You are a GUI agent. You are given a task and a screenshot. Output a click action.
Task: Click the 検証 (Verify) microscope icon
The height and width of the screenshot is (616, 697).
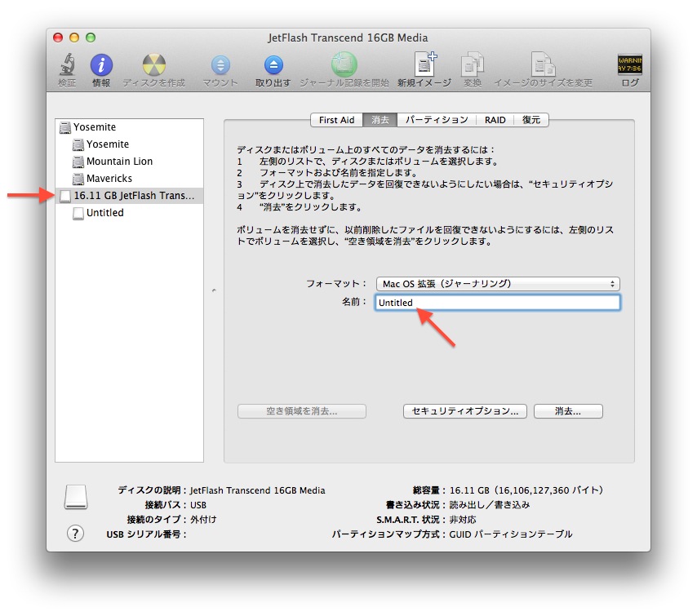67,64
